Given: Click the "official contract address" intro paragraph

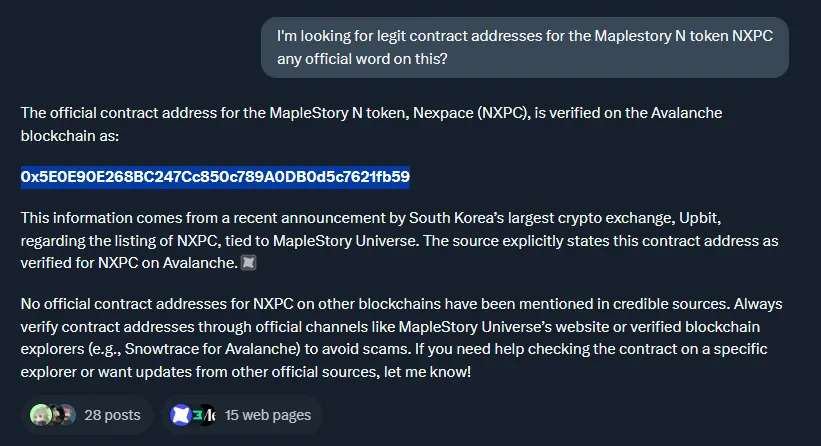Looking at the screenshot, I should click(371, 124).
